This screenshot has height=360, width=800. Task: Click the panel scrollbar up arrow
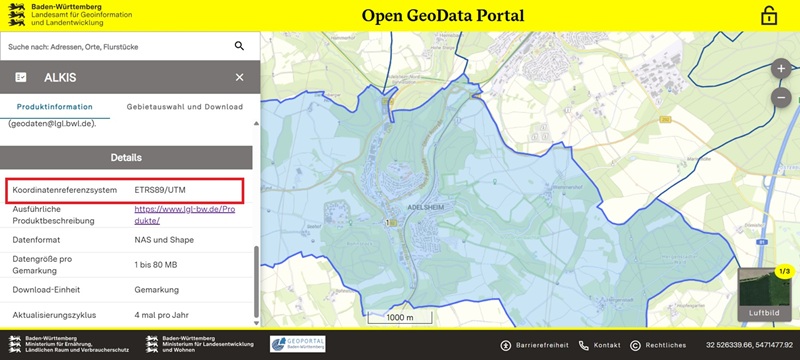click(256, 123)
